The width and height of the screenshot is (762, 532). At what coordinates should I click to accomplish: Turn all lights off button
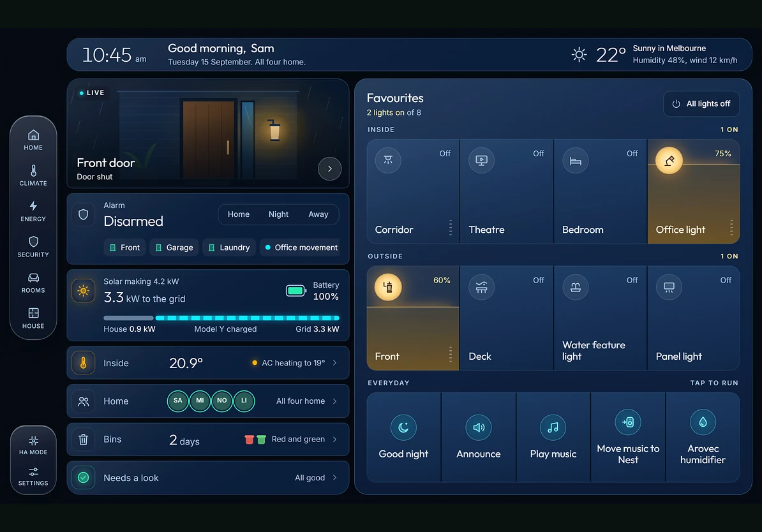pos(701,104)
